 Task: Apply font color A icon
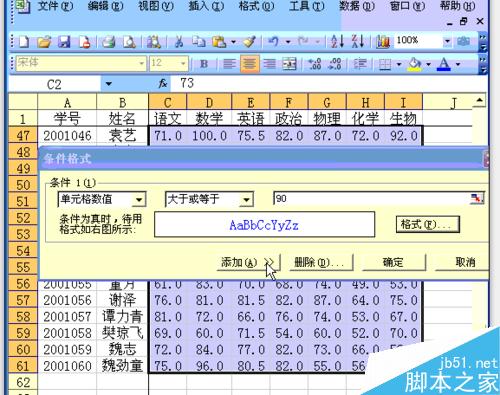tap(444, 64)
